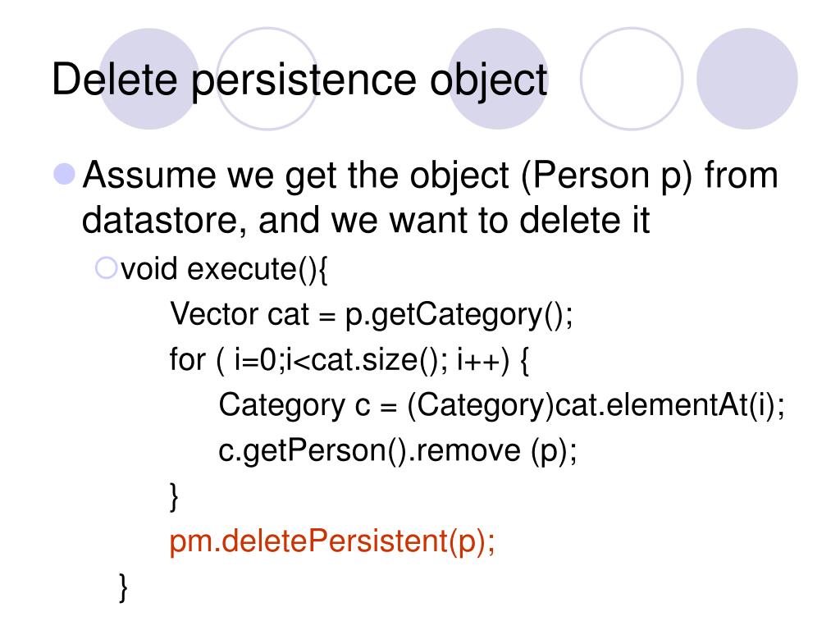Image resolution: width=840 pixels, height=630 pixels.
Task: Click the filled circle behind the word 'object'
Action: 498,79
